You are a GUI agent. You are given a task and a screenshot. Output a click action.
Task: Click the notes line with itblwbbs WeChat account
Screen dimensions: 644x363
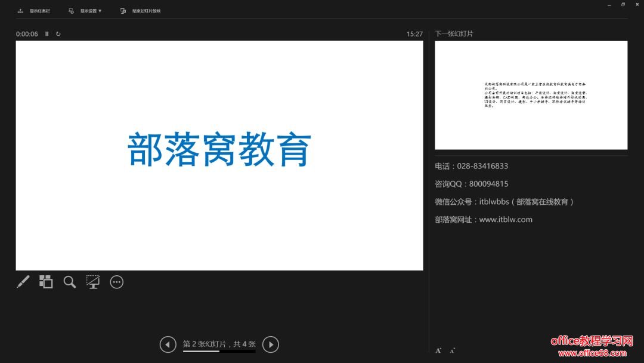pyautogui.click(x=504, y=202)
